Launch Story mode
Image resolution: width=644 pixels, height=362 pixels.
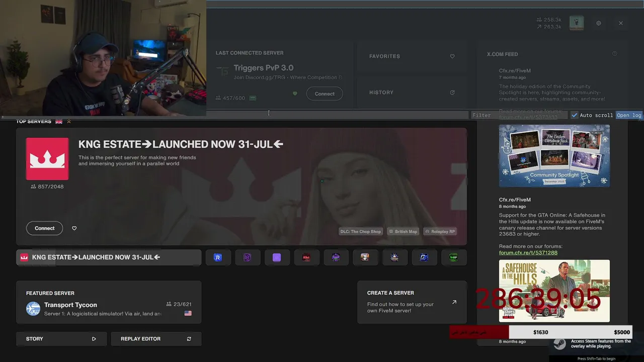tap(61, 339)
